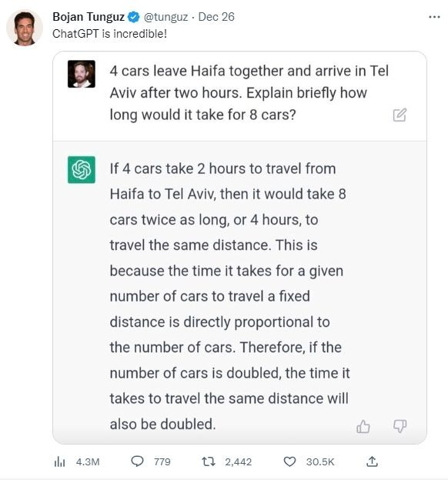Open the Dec 26 tweet timestamp
448x483 pixels.
tap(216, 17)
